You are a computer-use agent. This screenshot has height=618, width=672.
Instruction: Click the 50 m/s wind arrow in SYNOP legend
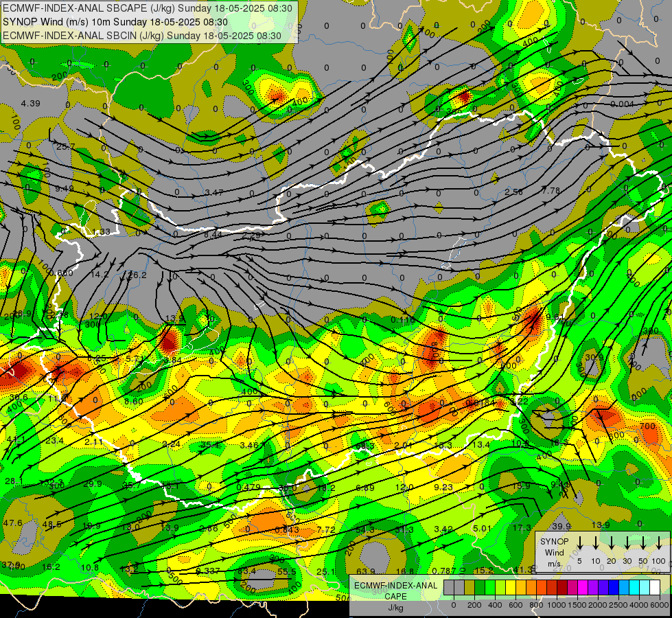643,542
